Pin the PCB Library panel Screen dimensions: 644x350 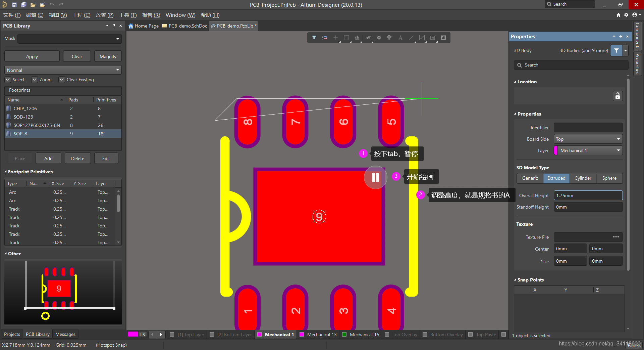114,26
